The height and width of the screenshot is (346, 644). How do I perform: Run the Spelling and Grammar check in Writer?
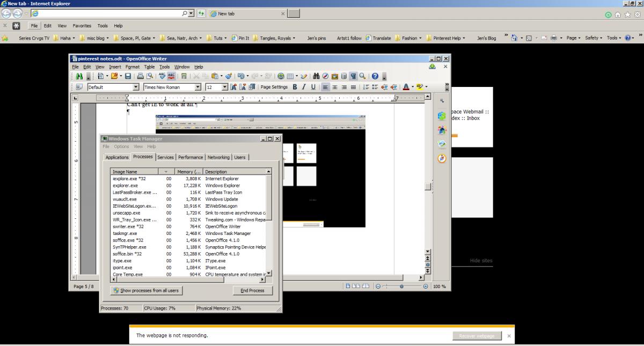coord(162,77)
